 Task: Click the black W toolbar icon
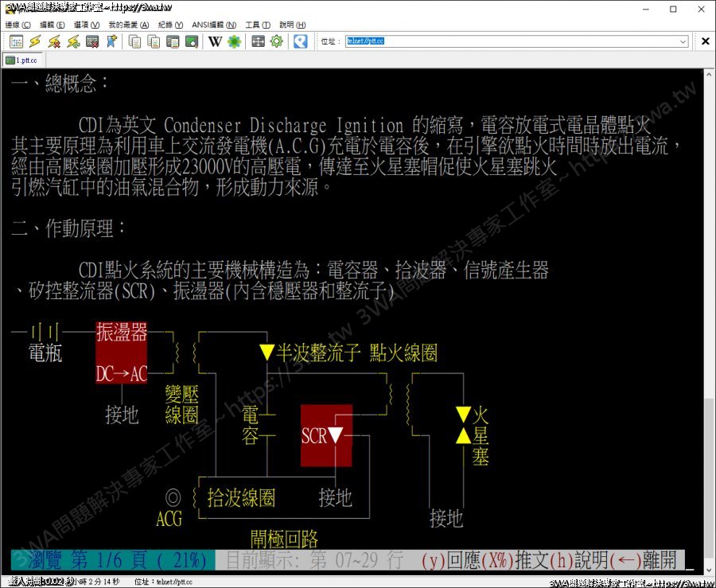coord(216,41)
